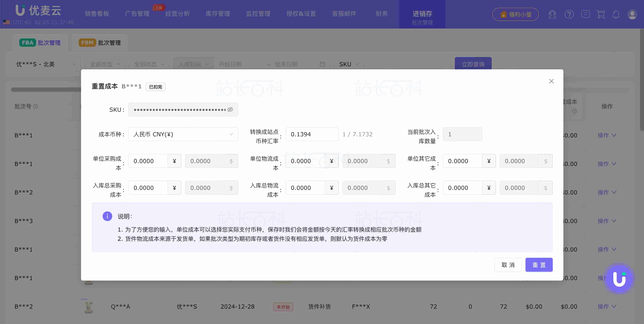Viewport: 644px width, 324px height.
Task: Open 财务 menu
Action: (381, 14)
